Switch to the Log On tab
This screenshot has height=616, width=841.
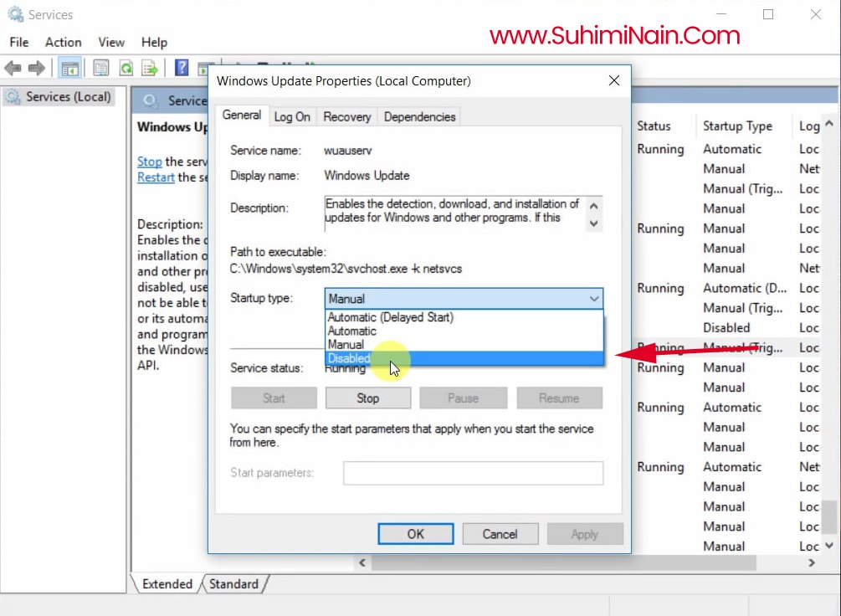click(292, 117)
